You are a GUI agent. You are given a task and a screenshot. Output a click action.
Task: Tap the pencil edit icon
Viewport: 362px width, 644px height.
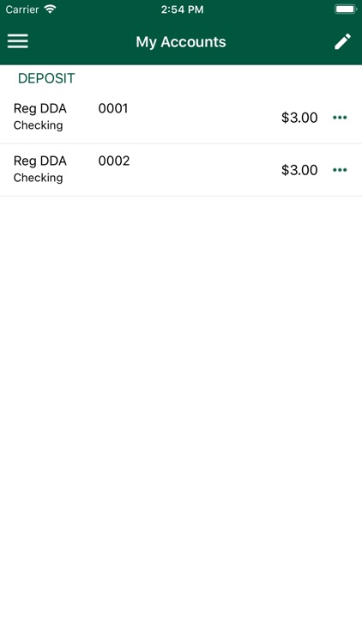[x=342, y=41]
